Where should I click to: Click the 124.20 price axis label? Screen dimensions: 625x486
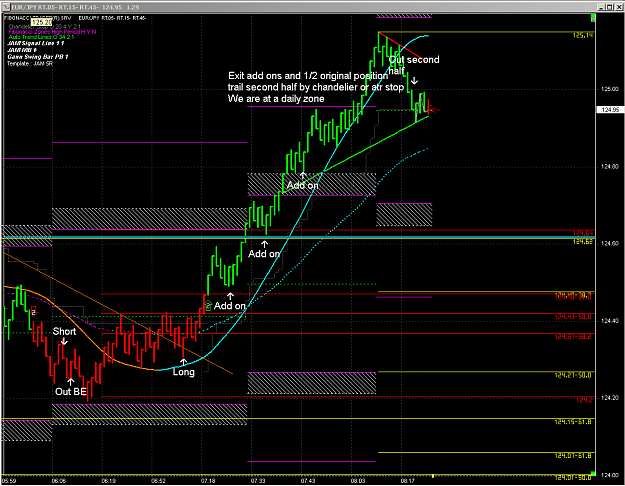click(x=610, y=398)
